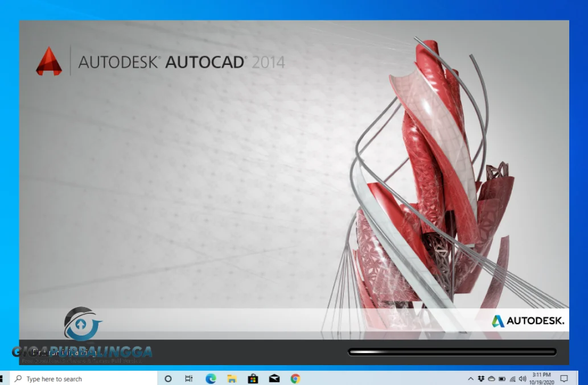This screenshot has width=588, height=385.
Task: Open OneDrive cloud icon in tray
Action: (492, 379)
